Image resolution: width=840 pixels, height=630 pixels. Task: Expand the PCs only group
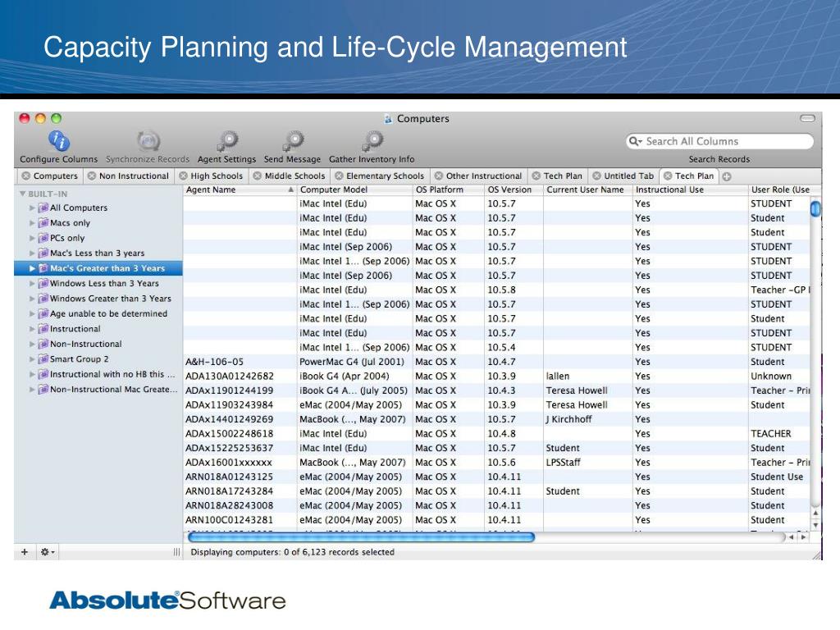[32, 238]
